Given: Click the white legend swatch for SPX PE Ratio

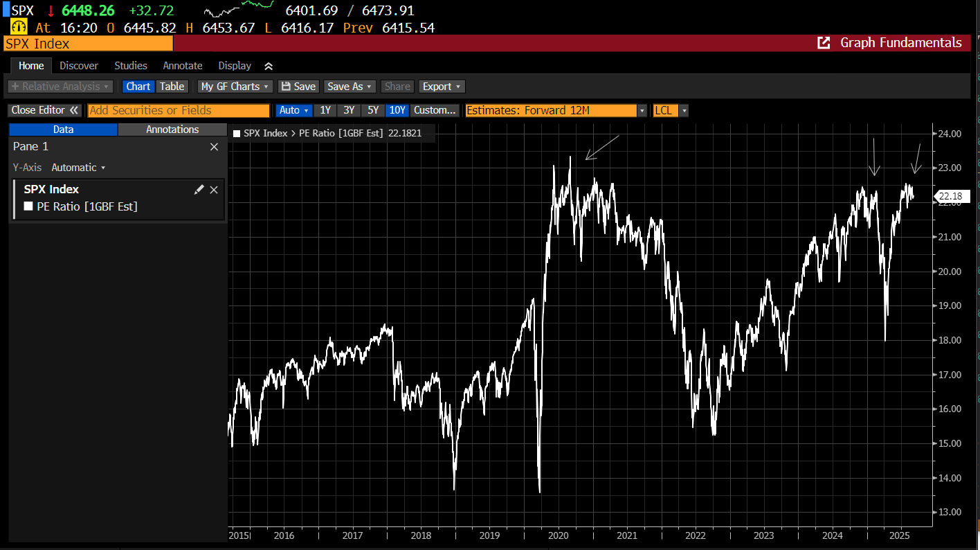Looking at the screenshot, I should pyautogui.click(x=237, y=133).
